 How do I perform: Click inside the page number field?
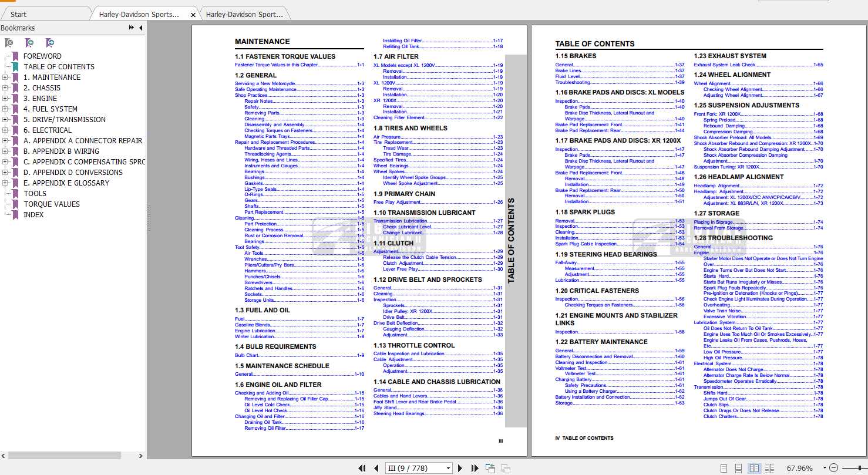411,468
